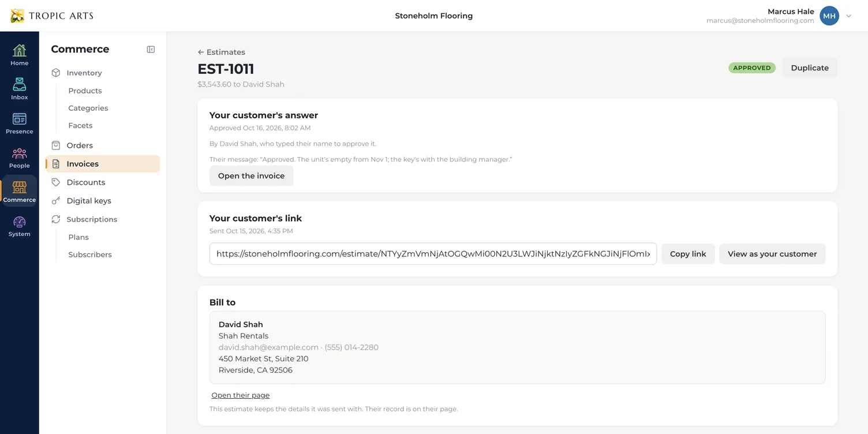This screenshot has height=434, width=868.
Task: Click the Invoices document icon
Action: coord(56,164)
